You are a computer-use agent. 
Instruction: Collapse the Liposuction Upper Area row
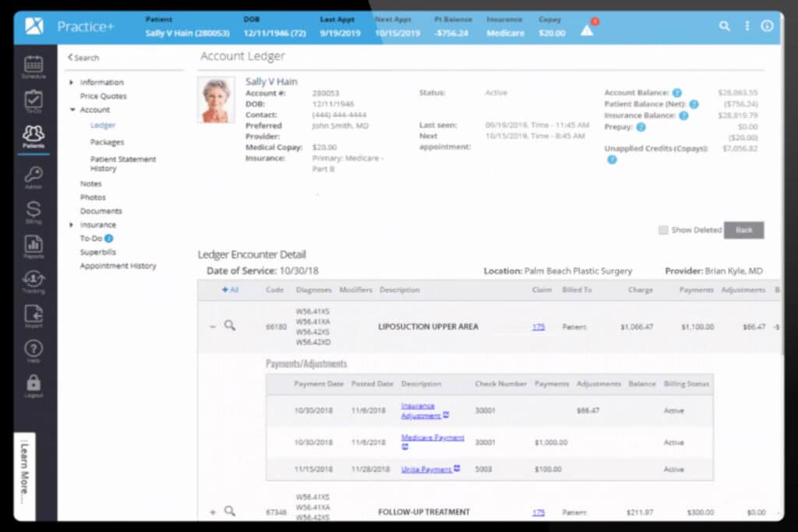coord(213,326)
